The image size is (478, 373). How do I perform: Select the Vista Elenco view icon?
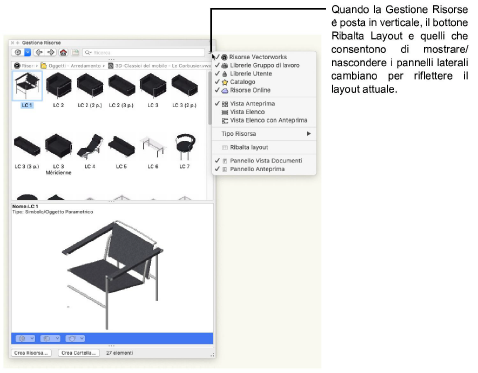pyautogui.click(x=225, y=112)
